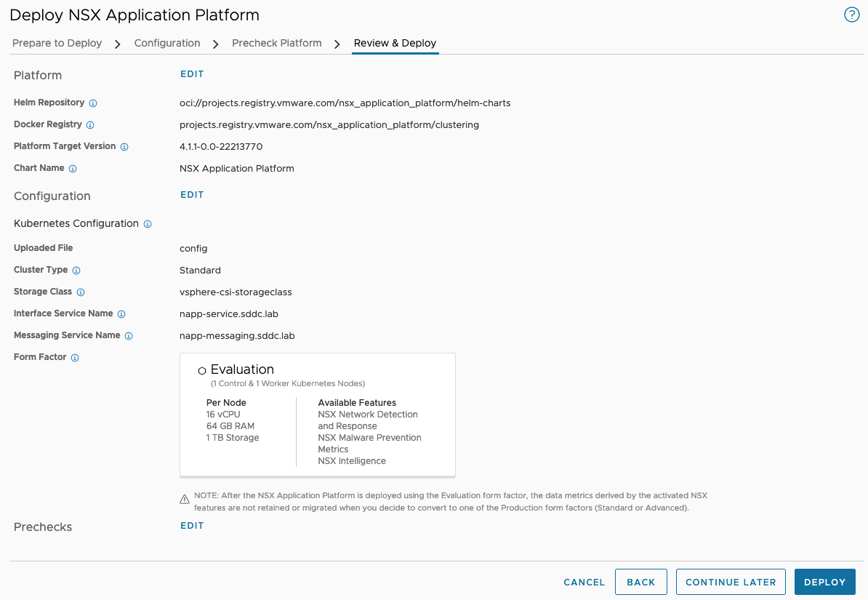Show info for Platform Target Version
868x600 pixels.
124,147
